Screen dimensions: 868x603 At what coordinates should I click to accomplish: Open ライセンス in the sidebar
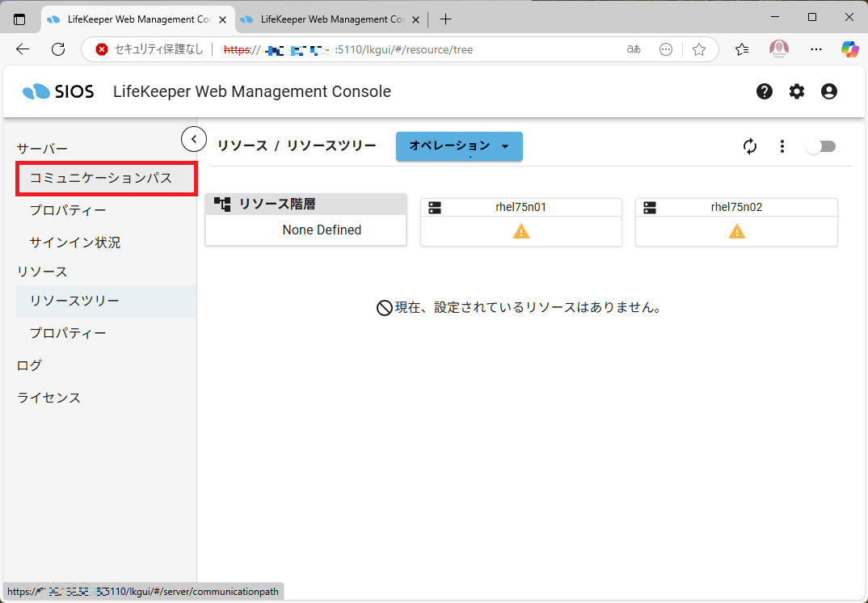point(48,398)
